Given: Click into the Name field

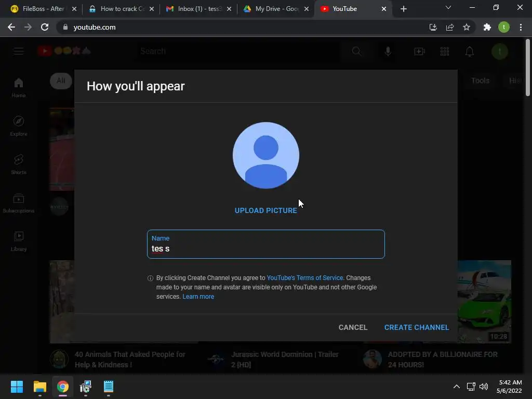Looking at the screenshot, I should [x=266, y=244].
